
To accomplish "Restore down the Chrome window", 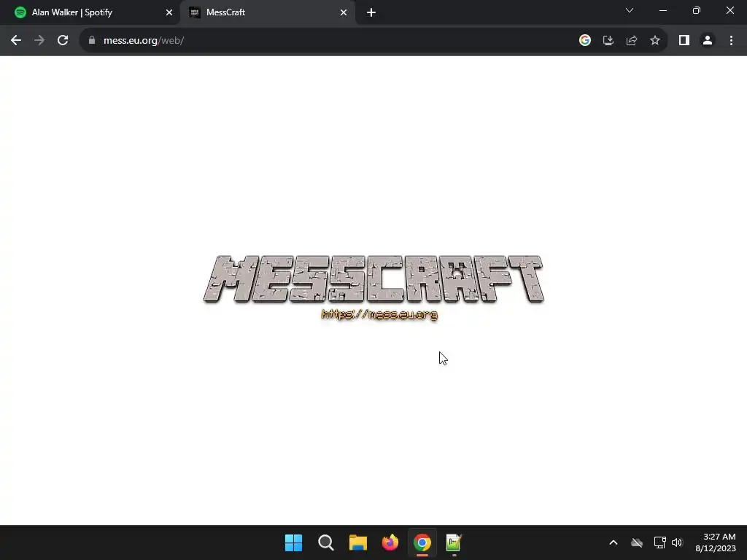I will [697, 10].
